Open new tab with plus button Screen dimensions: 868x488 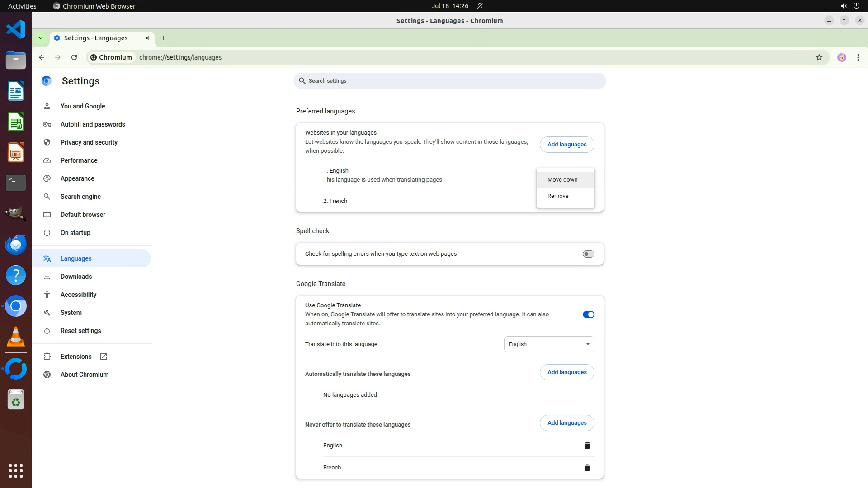click(x=164, y=38)
